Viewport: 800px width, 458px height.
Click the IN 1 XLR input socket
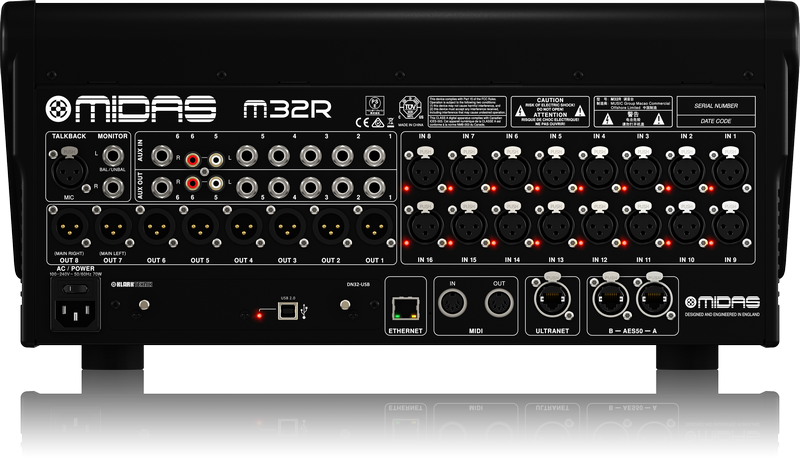click(728, 168)
